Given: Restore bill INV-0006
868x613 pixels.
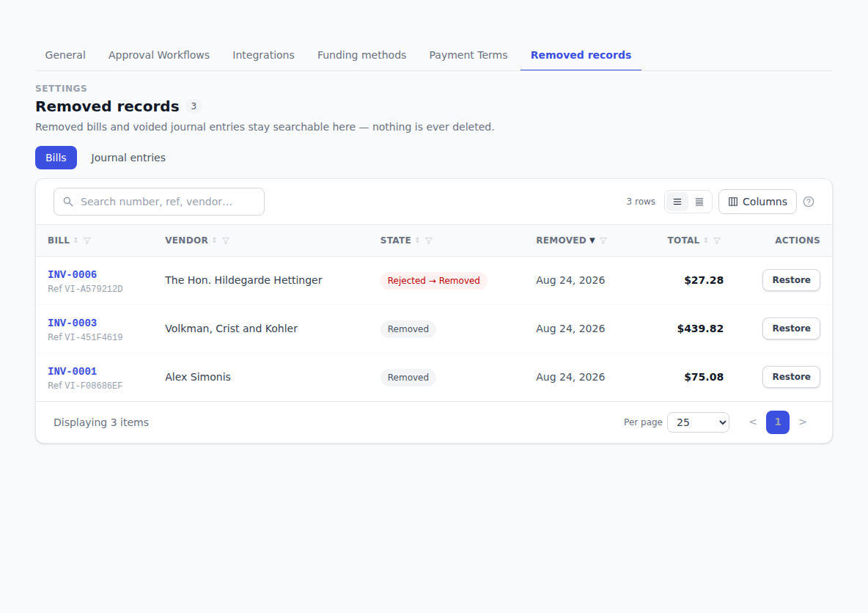Looking at the screenshot, I should [x=791, y=280].
